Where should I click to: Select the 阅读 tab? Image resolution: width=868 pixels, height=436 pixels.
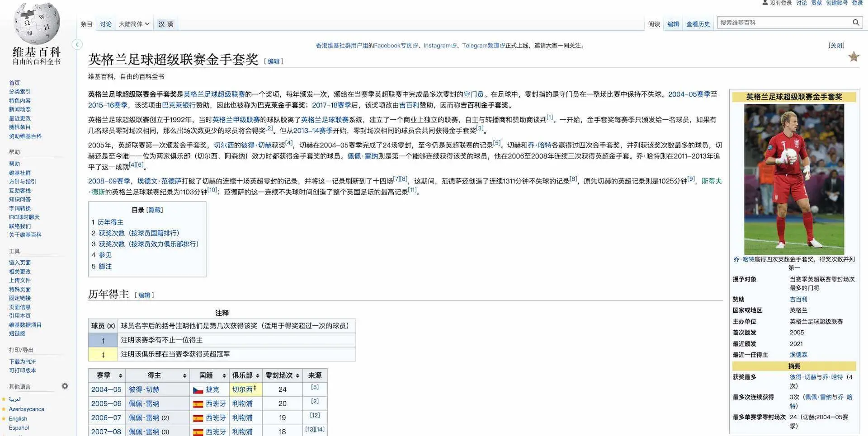click(x=654, y=24)
